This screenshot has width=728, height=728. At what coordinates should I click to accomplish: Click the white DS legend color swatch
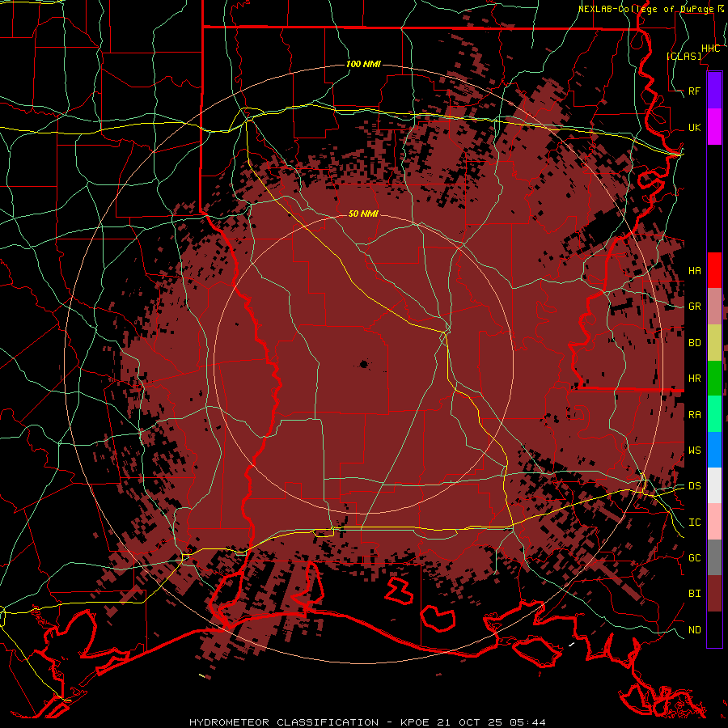click(x=714, y=485)
